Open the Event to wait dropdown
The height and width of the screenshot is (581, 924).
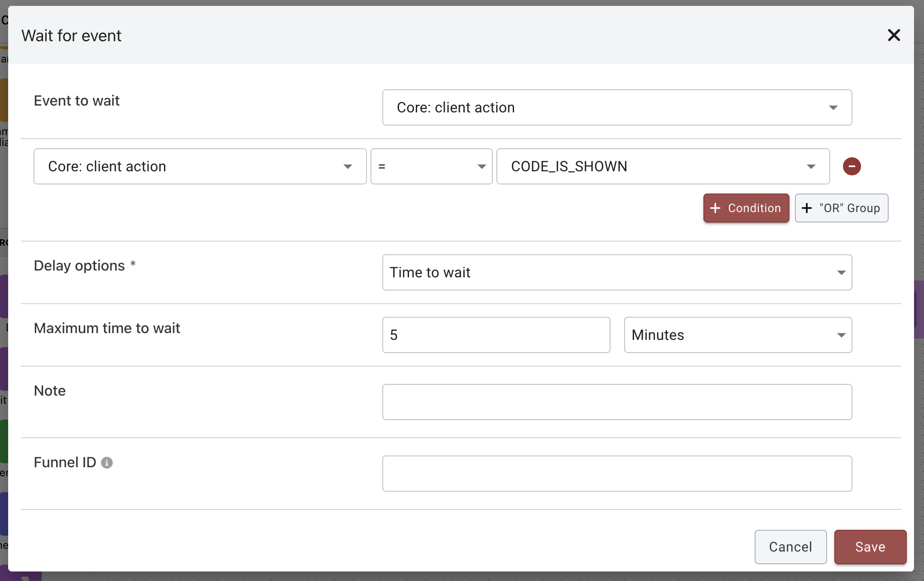(616, 107)
